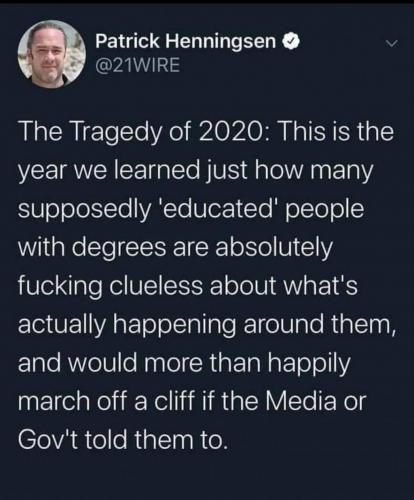Screen dimensions: 414x500
Task: Click the word "absolutely" in the tweet
Action: click(x=274, y=248)
